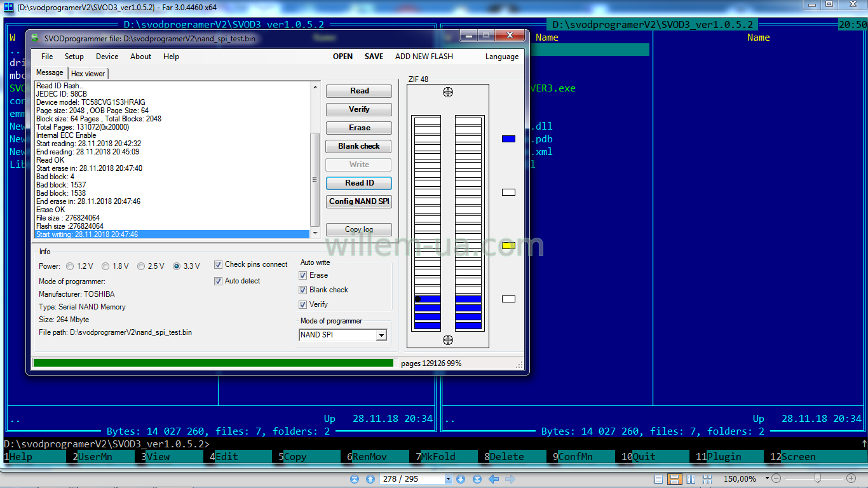Switch to single page view

(659, 479)
